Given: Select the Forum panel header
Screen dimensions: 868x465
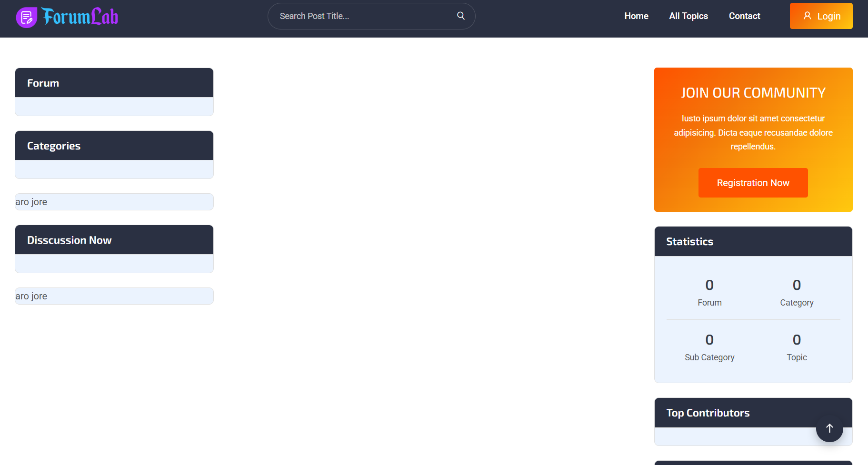Looking at the screenshot, I should point(114,83).
